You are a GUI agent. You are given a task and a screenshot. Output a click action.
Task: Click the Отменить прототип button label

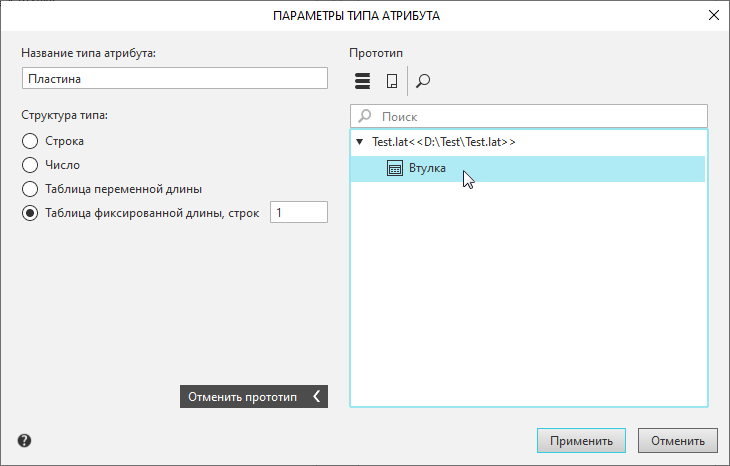pyautogui.click(x=242, y=396)
